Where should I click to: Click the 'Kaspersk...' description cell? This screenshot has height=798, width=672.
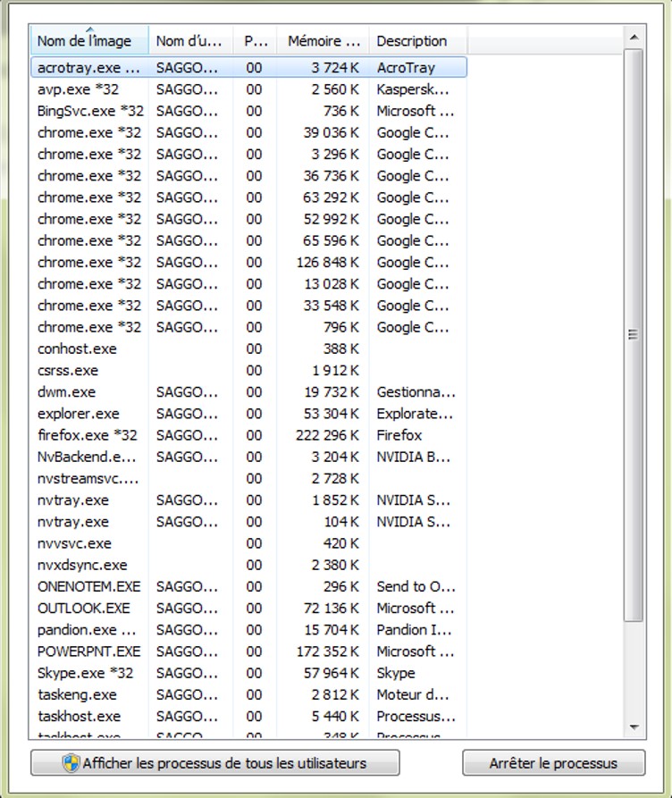coord(413,89)
